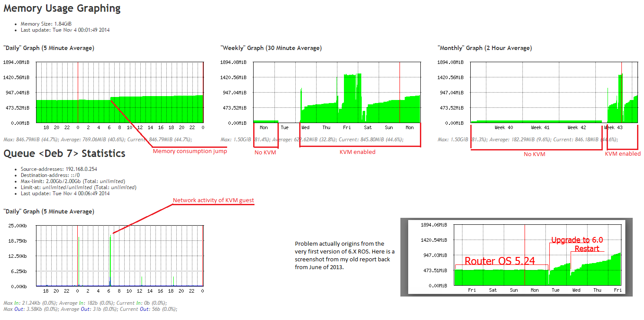Select the Queue <Deb 7> Statistics heading
This screenshot has width=644, height=320.
coord(64,153)
